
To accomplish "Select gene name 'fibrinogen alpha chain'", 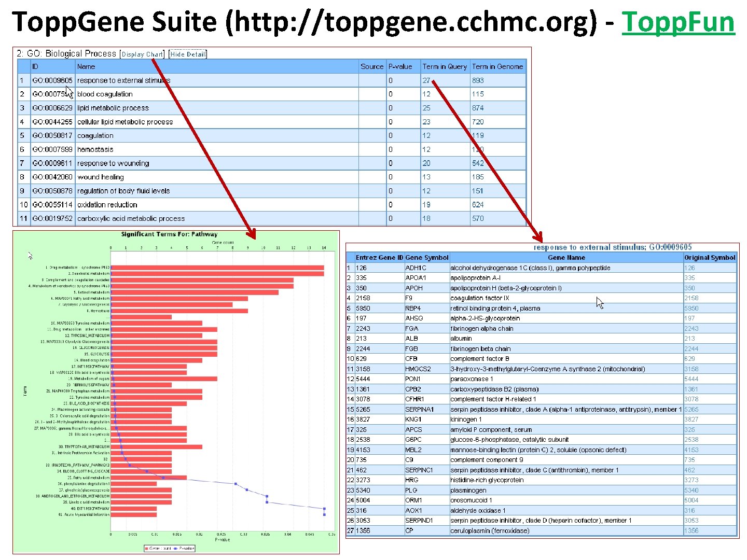I will pos(482,328).
